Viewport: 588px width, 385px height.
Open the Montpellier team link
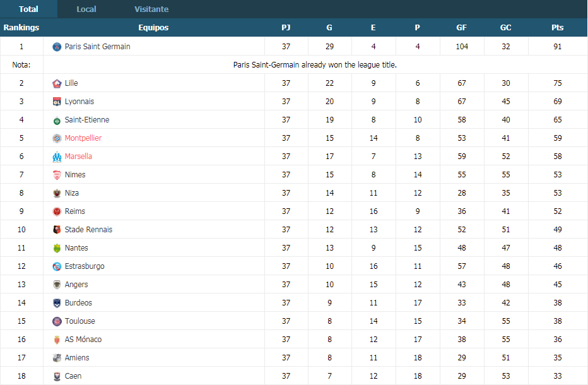click(83, 138)
